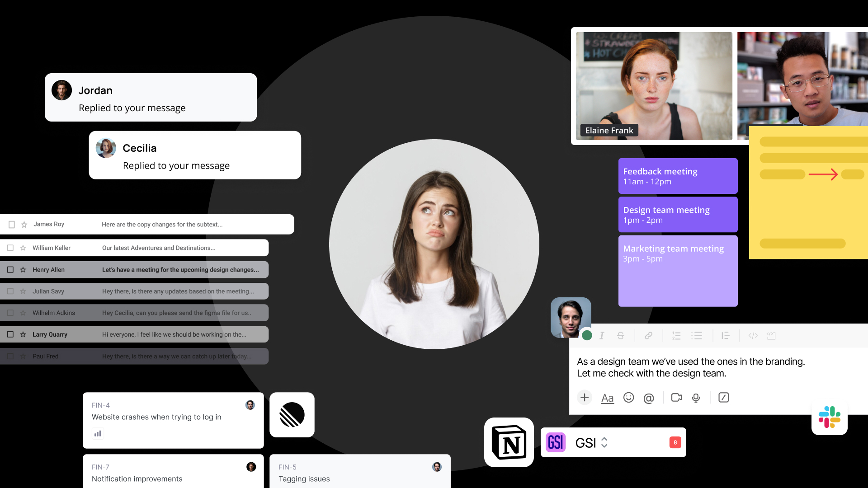The width and height of the screenshot is (868, 488).
Task: Open the Design team meeting event
Action: tap(678, 215)
